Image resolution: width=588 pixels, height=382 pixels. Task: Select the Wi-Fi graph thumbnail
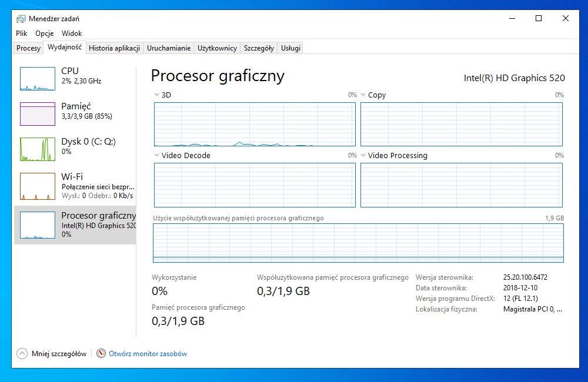pos(38,186)
